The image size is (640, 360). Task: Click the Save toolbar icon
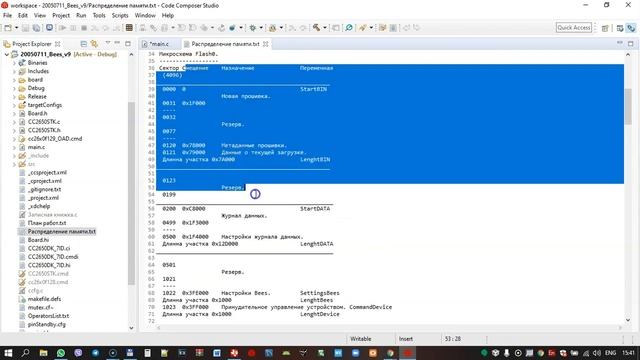(25, 28)
